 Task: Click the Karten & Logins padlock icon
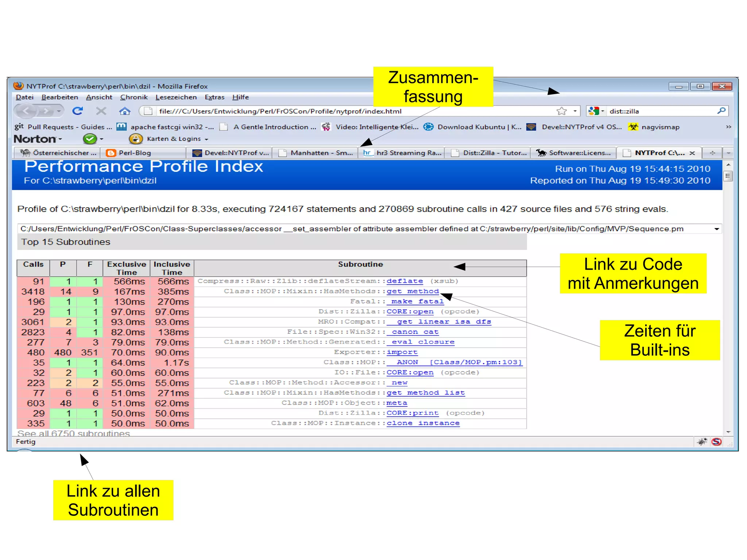coord(136,139)
